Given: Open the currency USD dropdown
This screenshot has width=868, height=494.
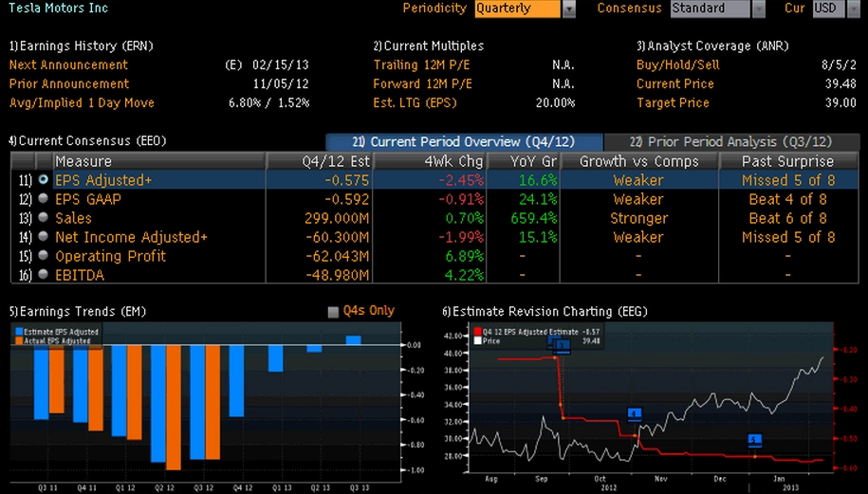Looking at the screenshot, I should pyautogui.click(x=829, y=9).
